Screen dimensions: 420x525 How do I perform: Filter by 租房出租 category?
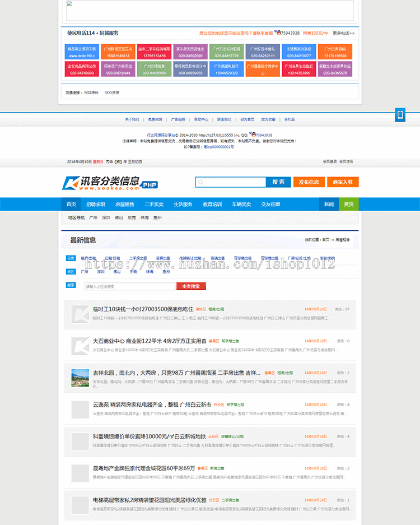(88, 258)
